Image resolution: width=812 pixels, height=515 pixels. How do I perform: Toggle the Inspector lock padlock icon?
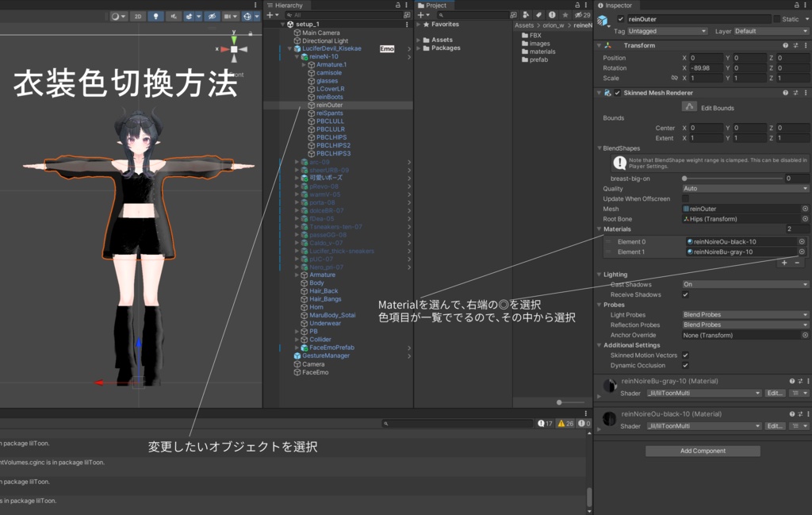click(797, 6)
